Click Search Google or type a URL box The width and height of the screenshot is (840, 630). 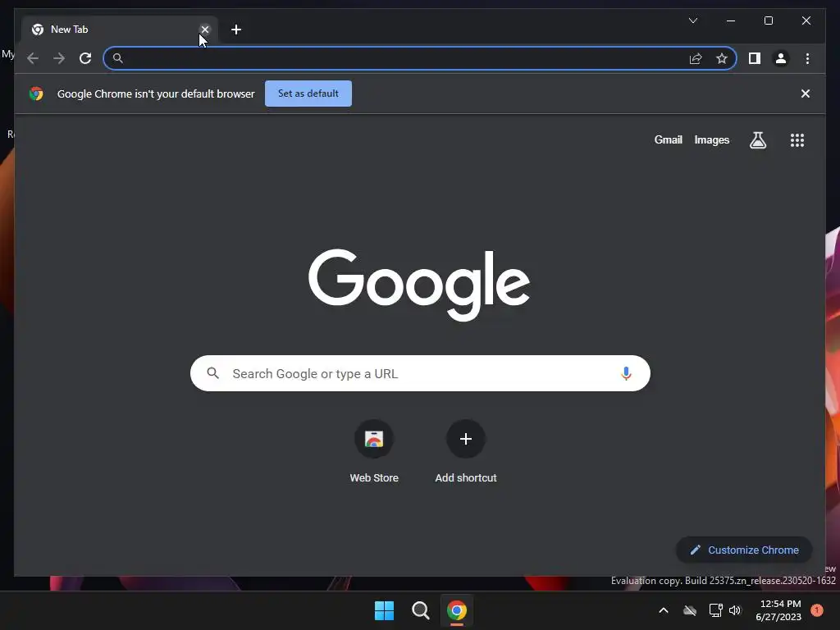[420, 373]
